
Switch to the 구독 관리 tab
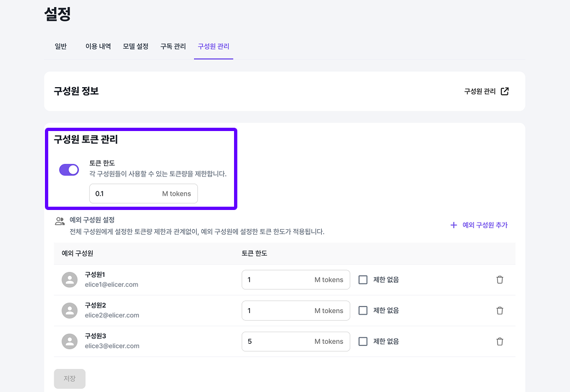tap(173, 47)
